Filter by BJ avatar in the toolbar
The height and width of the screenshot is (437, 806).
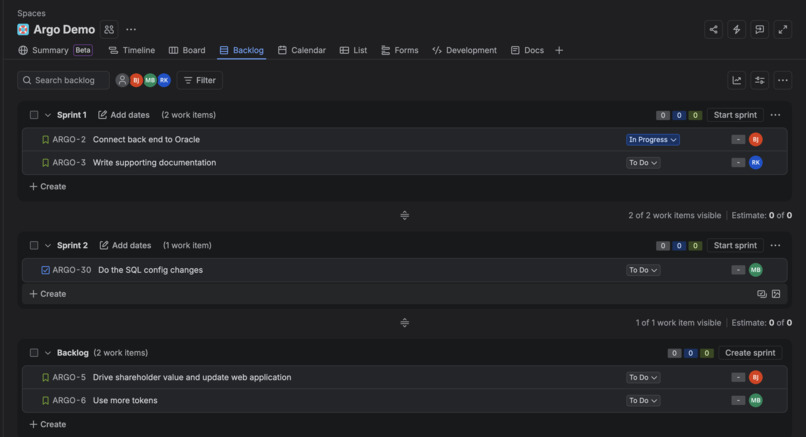pos(136,80)
